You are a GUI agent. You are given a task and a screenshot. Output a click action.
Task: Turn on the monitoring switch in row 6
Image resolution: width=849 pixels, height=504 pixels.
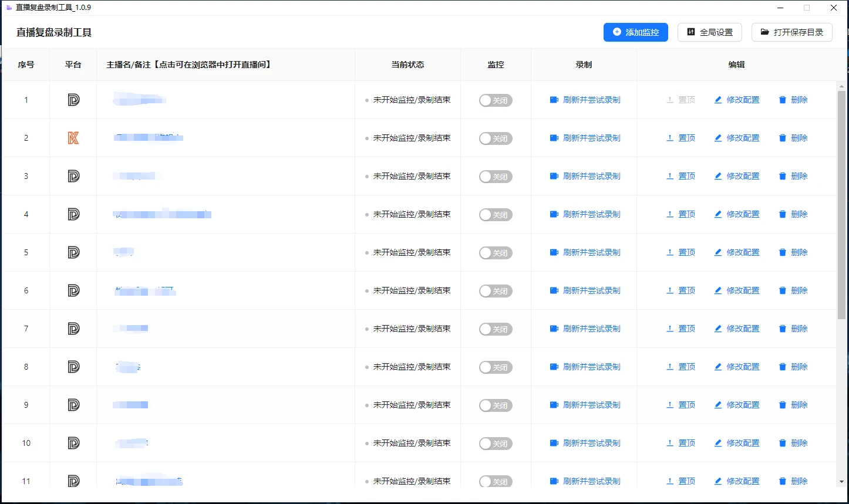click(x=496, y=291)
